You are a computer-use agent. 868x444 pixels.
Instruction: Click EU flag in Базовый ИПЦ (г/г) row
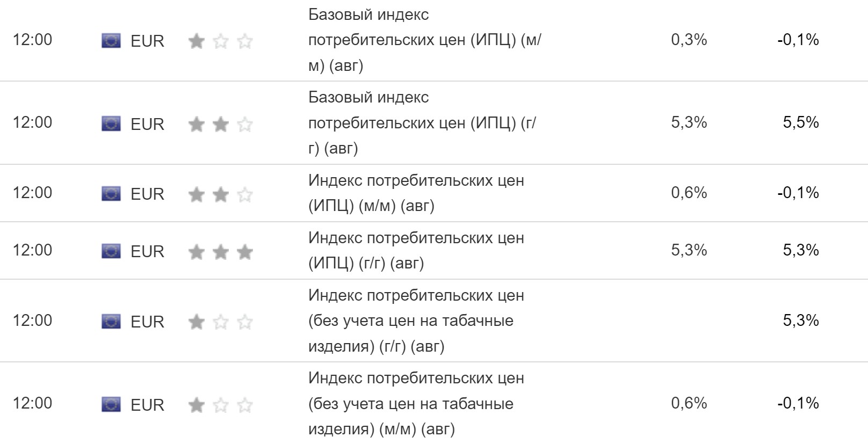coord(111,123)
